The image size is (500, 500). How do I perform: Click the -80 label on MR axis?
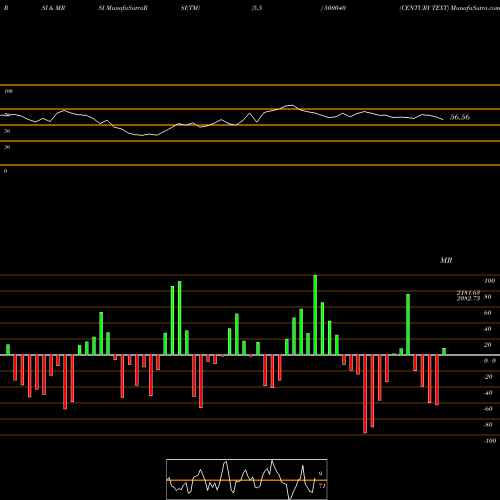point(488,425)
